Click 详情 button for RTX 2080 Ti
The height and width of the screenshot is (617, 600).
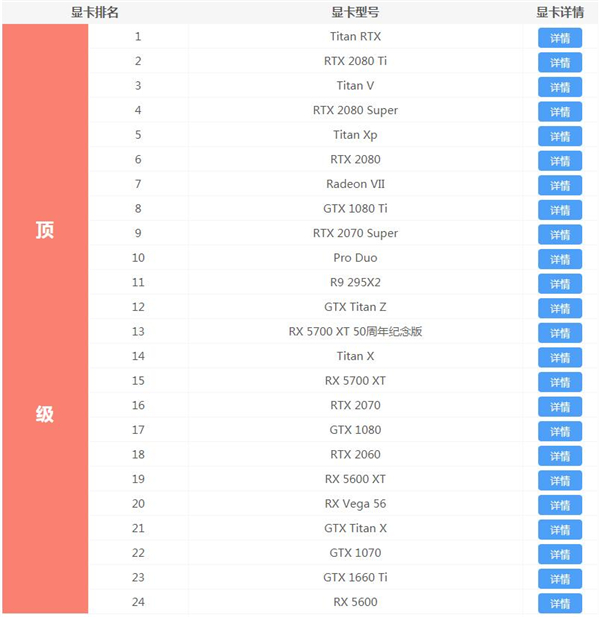559,62
